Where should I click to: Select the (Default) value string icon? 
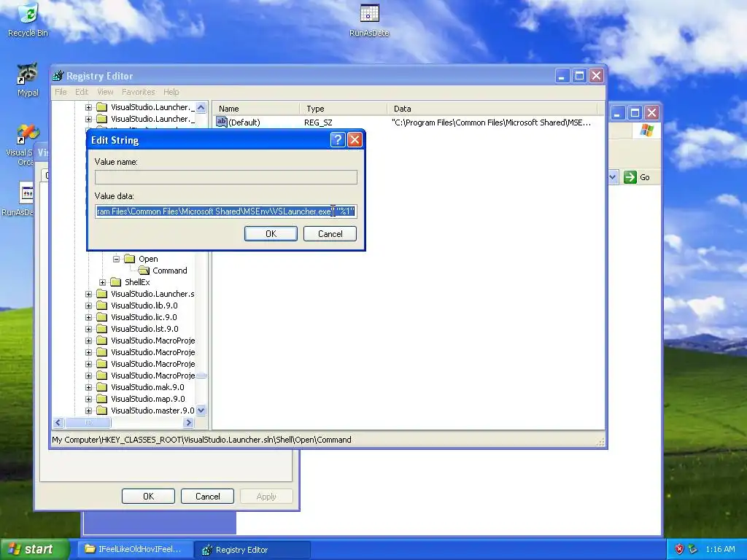[x=222, y=122]
